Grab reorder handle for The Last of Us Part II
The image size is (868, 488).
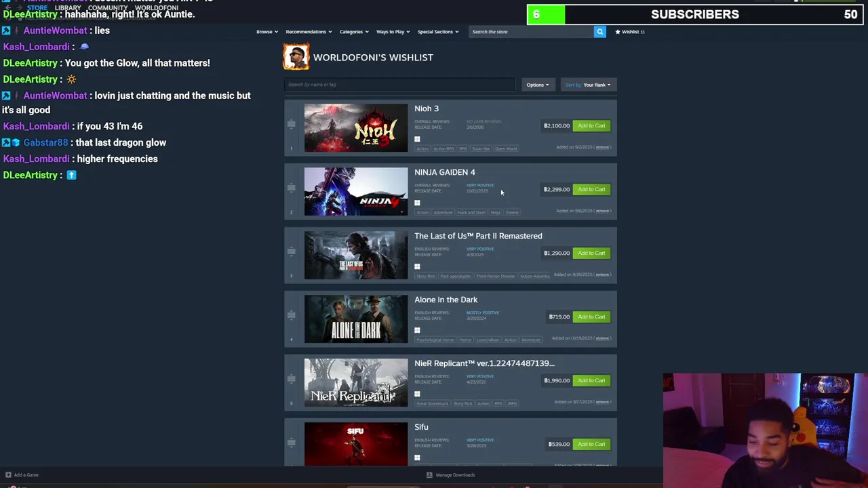click(x=291, y=251)
